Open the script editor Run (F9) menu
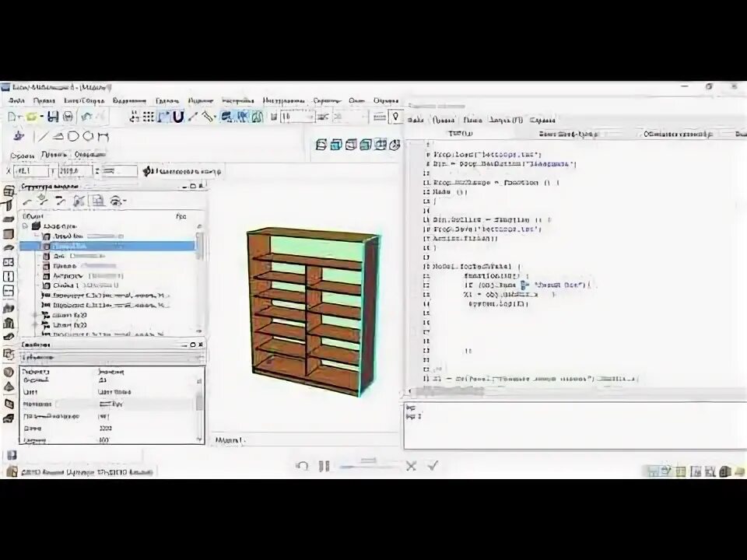Screen dimensions: 747x560 506,120
